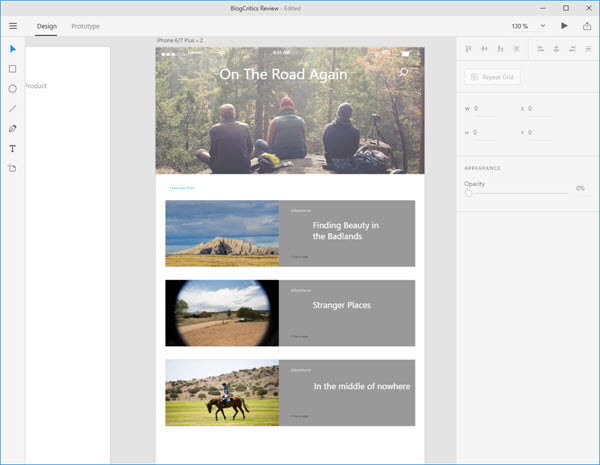Align selection to left edge

pos(540,49)
